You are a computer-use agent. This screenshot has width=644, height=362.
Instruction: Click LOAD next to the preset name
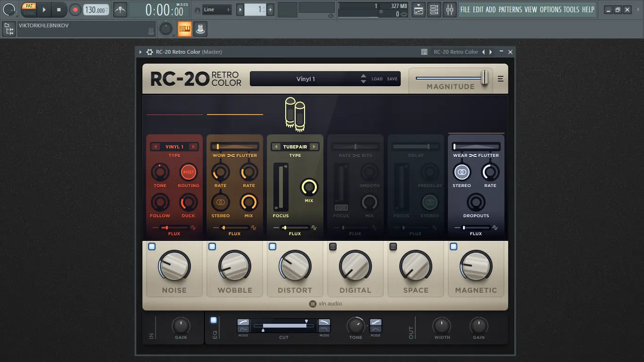[378, 79]
